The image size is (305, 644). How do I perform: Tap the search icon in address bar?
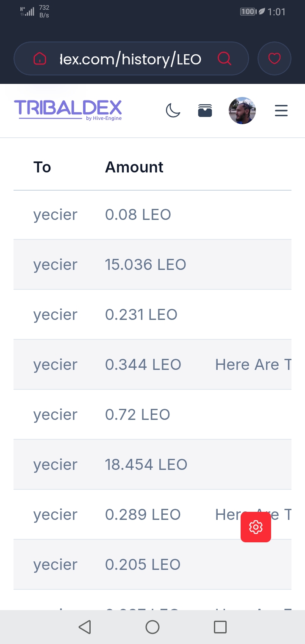pos(225,58)
